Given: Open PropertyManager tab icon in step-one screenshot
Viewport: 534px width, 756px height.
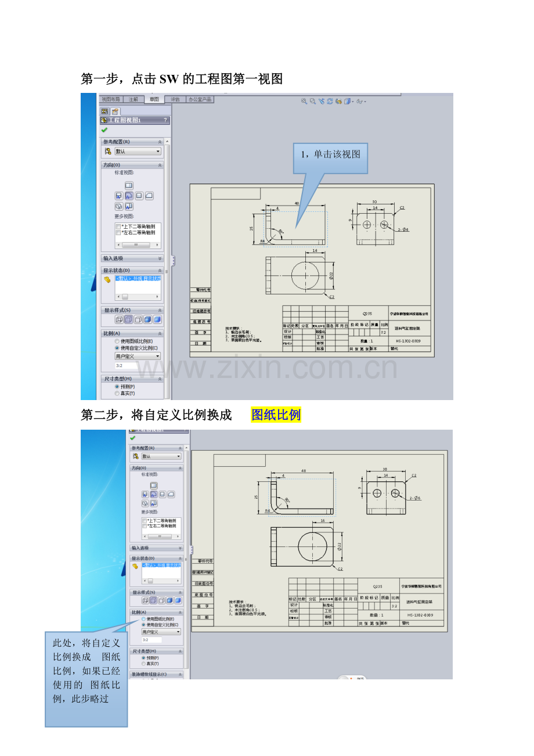Looking at the screenshot, I should point(115,111).
